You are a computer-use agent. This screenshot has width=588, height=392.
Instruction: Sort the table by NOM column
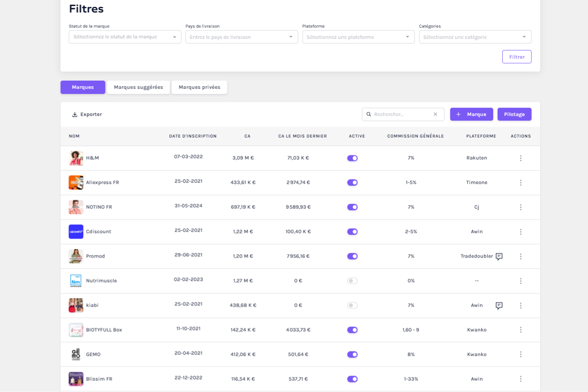[x=74, y=136]
